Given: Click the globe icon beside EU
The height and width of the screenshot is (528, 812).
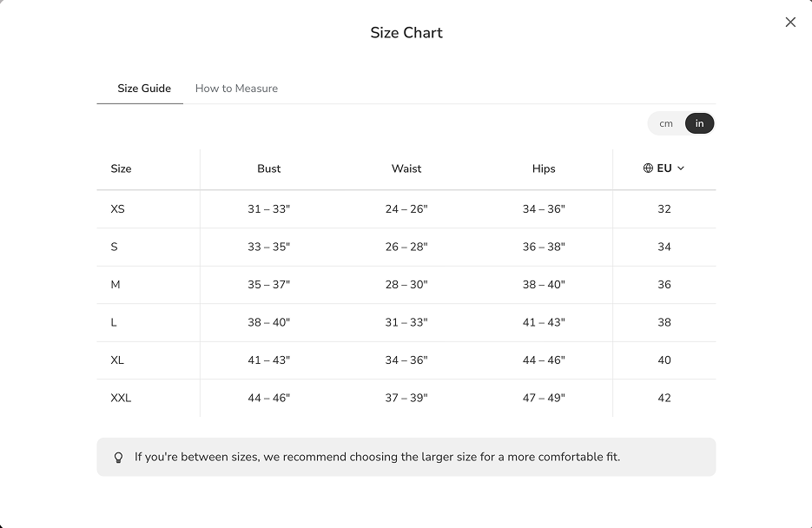Looking at the screenshot, I should [648, 168].
